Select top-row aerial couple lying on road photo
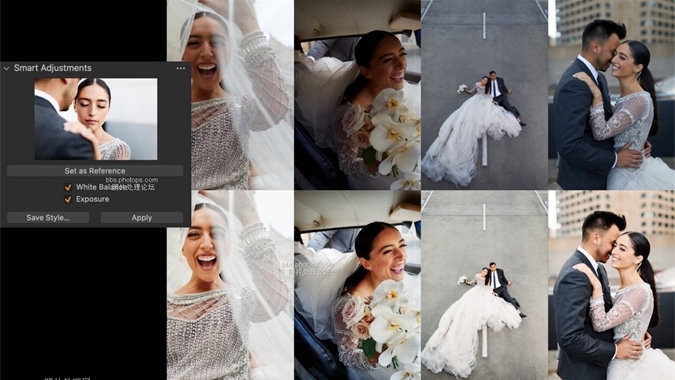Image resolution: width=675 pixels, height=380 pixels. point(484,95)
